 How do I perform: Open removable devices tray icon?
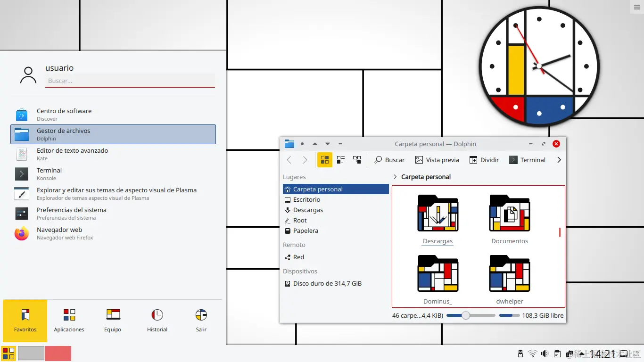click(x=520, y=354)
